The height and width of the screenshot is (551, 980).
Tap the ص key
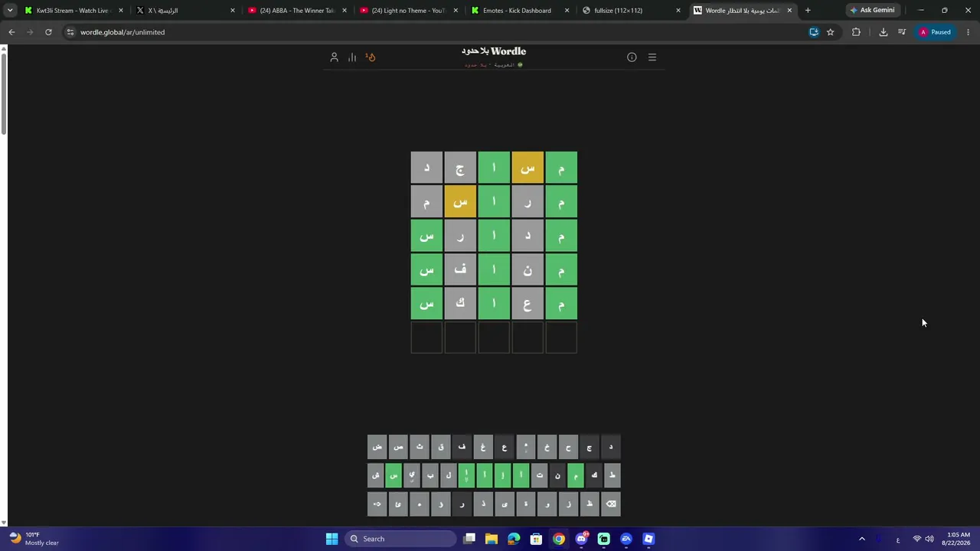(398, 447)
